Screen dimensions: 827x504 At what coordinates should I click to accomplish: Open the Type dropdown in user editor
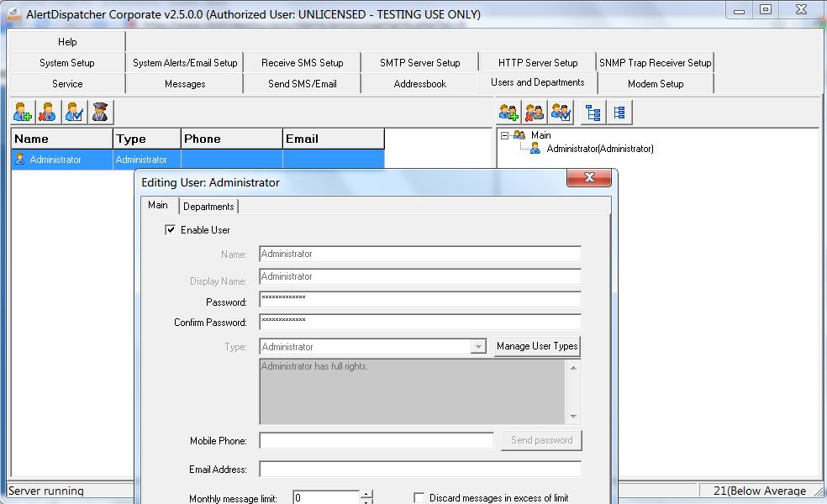coord(478,347)
